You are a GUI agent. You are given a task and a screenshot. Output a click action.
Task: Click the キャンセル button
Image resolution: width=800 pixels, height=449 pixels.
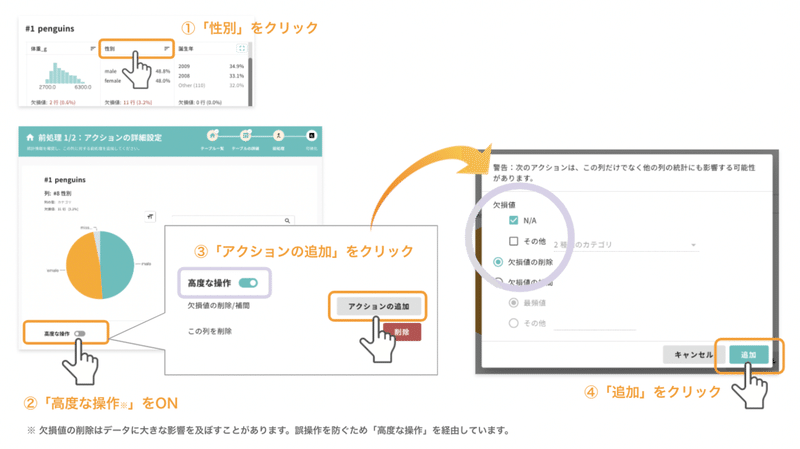pos(694,355)
